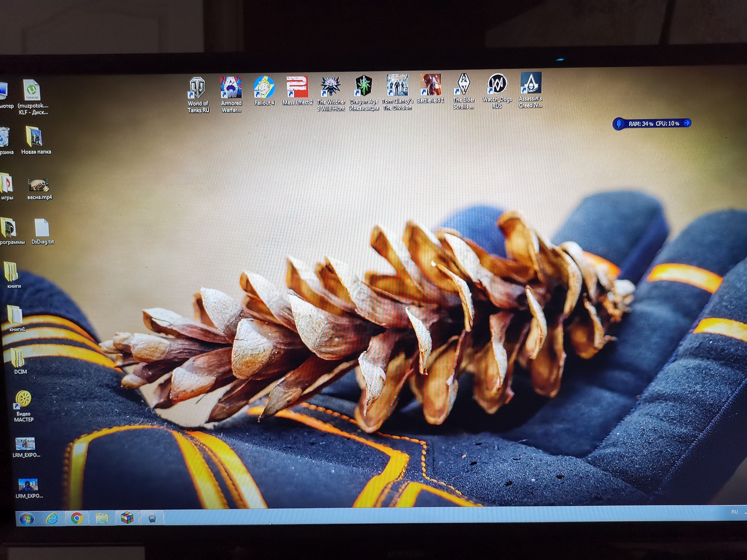Select The Elder Scrolls Skyrim icon

[463, 84]
